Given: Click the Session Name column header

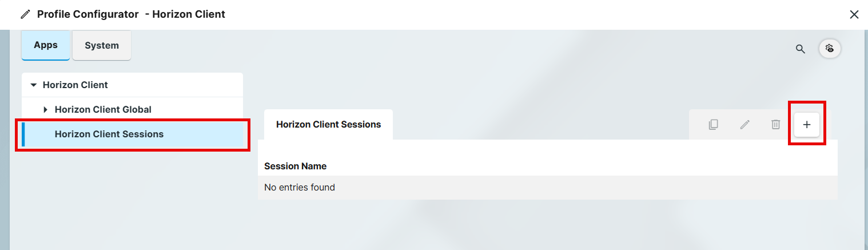Looking at the screenshot, I should [x=295, y=166].
